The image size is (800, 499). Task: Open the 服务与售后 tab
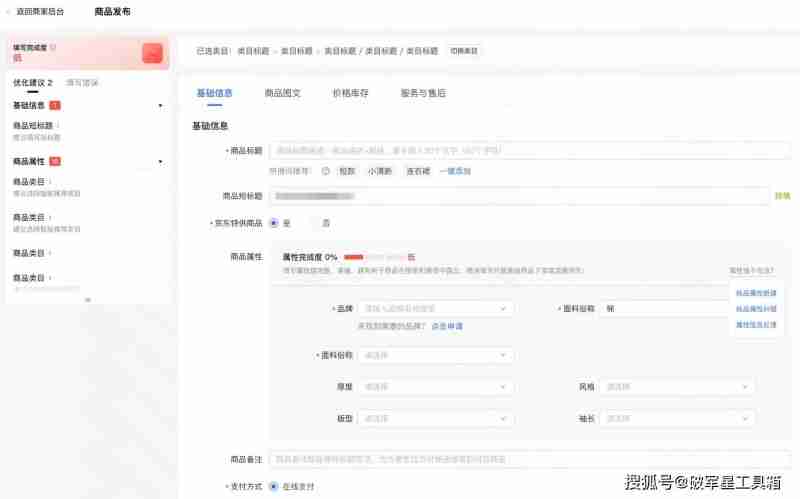[423, 93]
